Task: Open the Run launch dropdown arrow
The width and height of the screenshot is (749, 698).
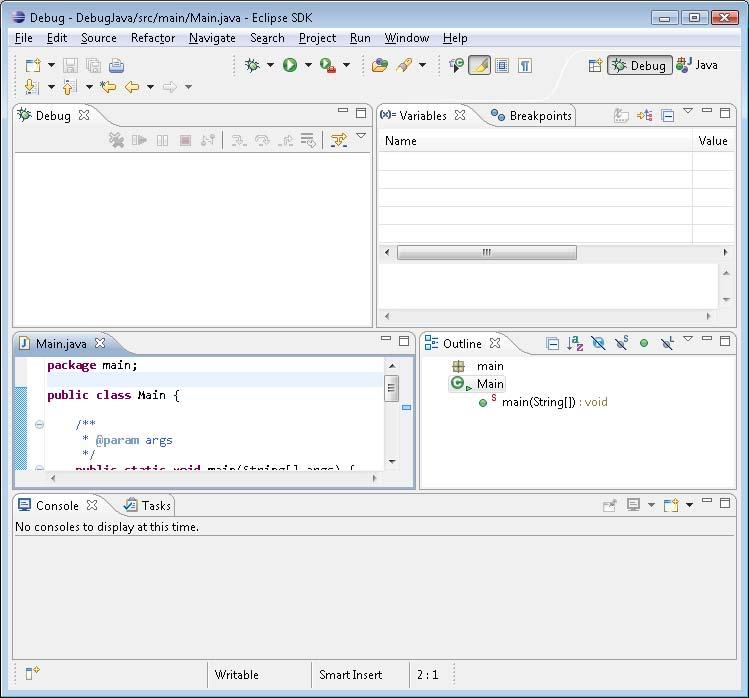Action: coord(308,65)
